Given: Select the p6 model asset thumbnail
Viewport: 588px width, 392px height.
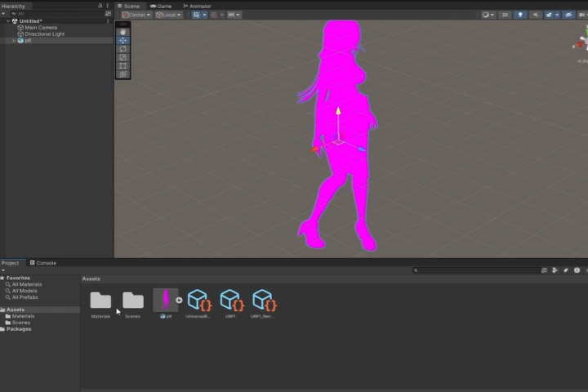Looking at the screenshot, I should tap(165, 300).
